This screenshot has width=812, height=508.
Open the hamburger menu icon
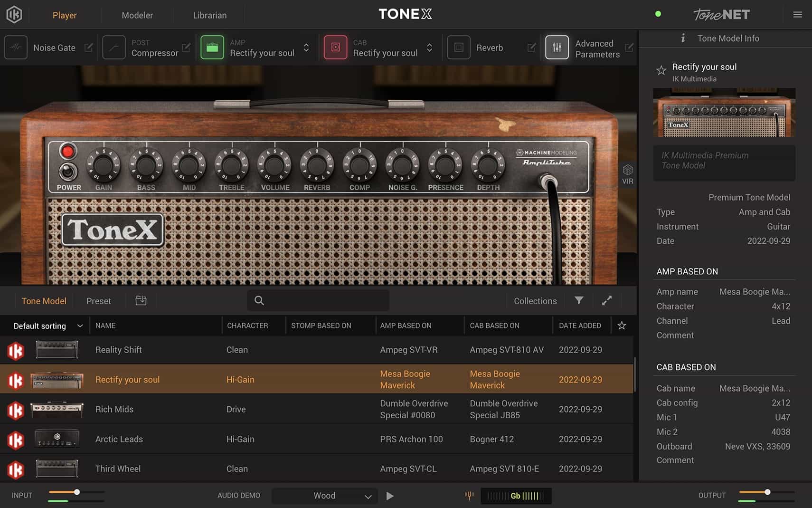tap(798, 15)
